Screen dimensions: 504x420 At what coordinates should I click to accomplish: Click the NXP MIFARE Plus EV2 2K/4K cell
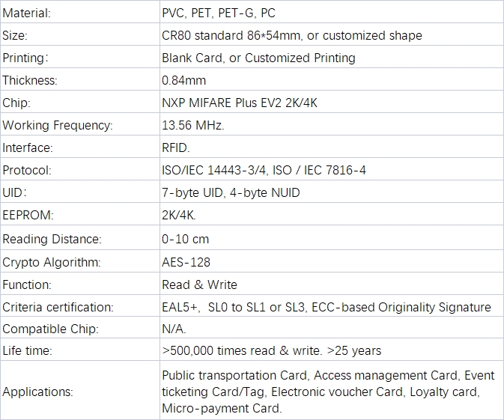(240, 103)
